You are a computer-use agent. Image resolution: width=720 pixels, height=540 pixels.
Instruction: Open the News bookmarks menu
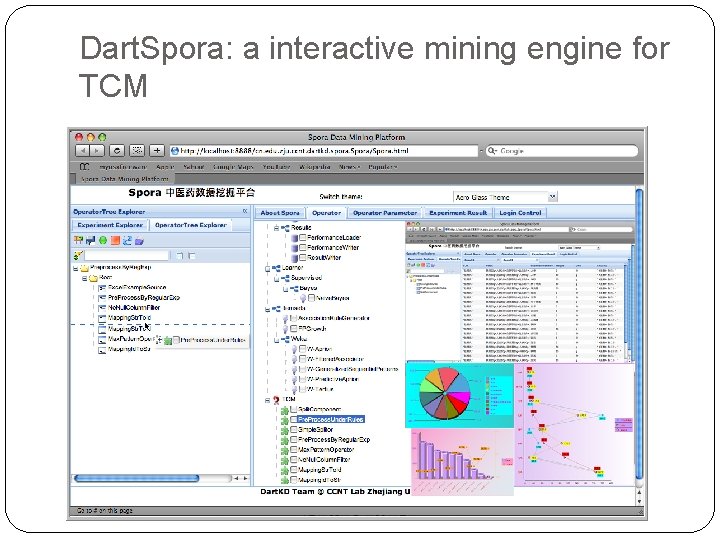[349, 167]
